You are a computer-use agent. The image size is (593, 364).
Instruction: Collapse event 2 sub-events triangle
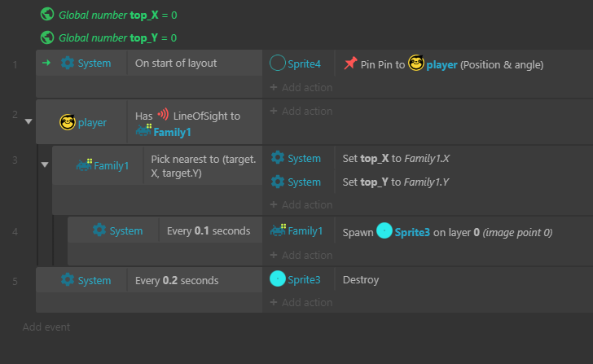pos(29,121)
